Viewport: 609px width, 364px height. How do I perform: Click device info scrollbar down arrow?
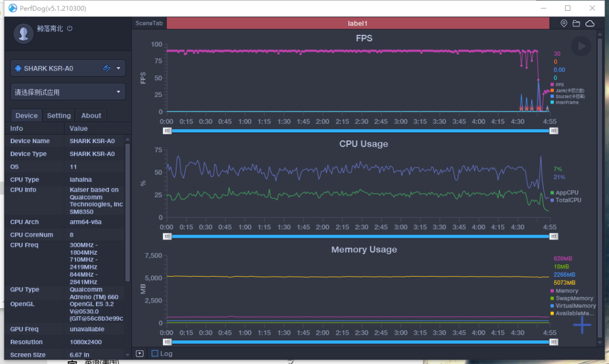pyautogui.click(x=127, y=354)
